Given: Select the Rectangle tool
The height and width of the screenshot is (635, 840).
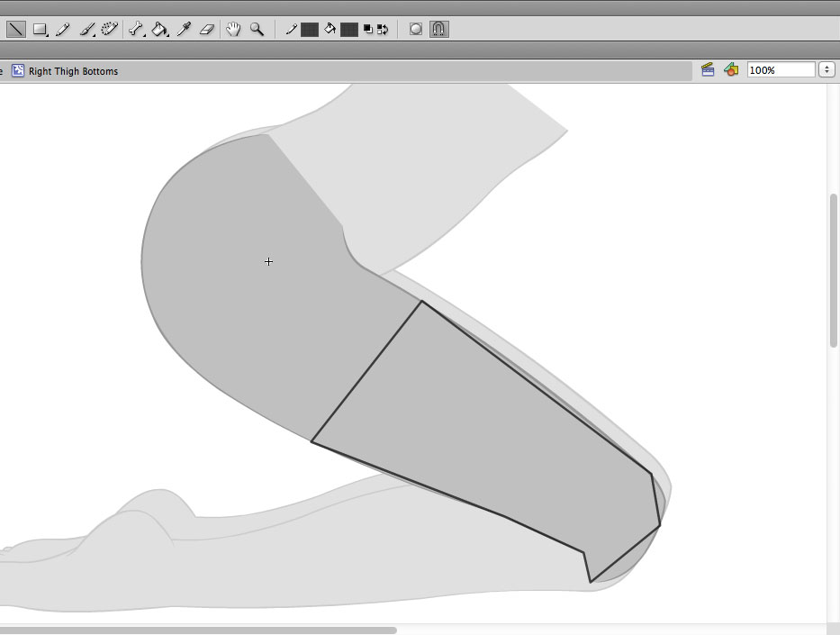Looking at the screenshot, I should point(40,29).
